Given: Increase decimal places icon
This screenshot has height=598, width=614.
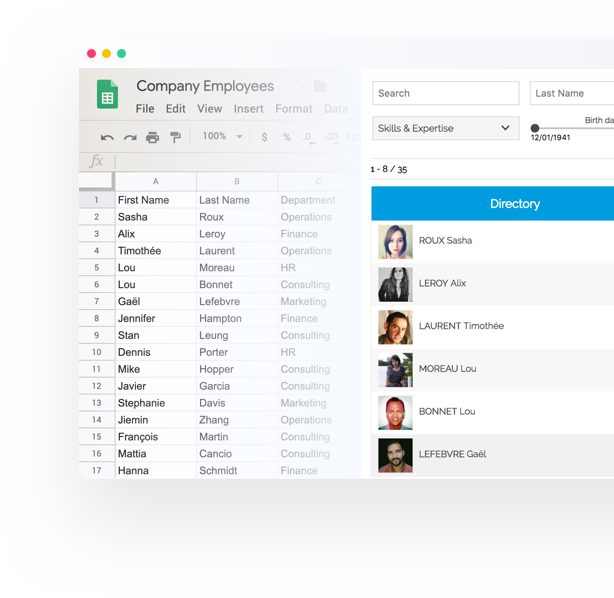Looking at the screenshot, I should tap(331, 137).
